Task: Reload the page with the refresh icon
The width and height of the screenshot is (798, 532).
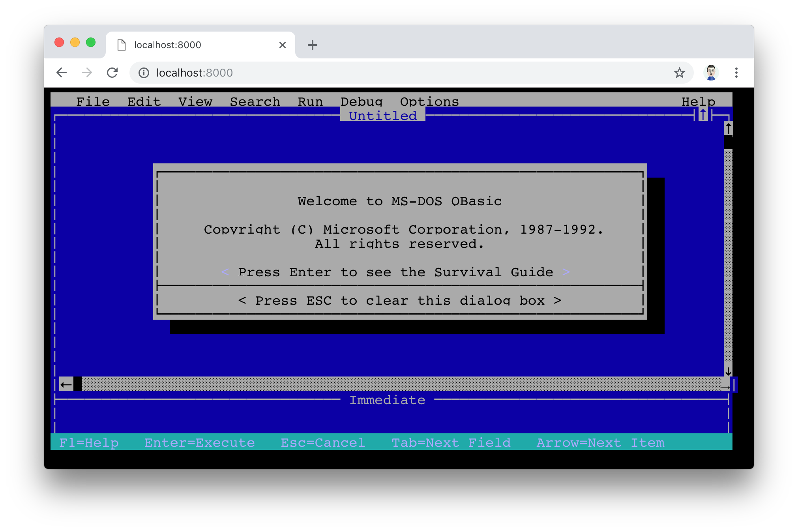Action: (x=112, y=73)
